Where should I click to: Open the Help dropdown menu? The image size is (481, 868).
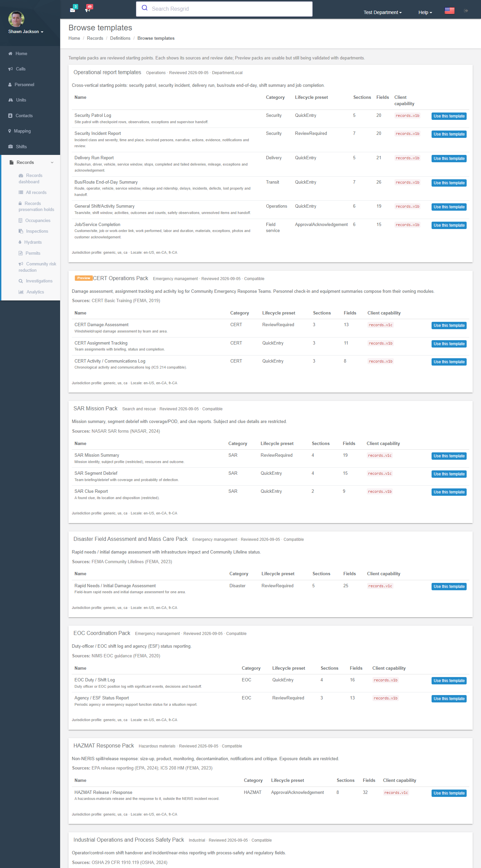425,12
